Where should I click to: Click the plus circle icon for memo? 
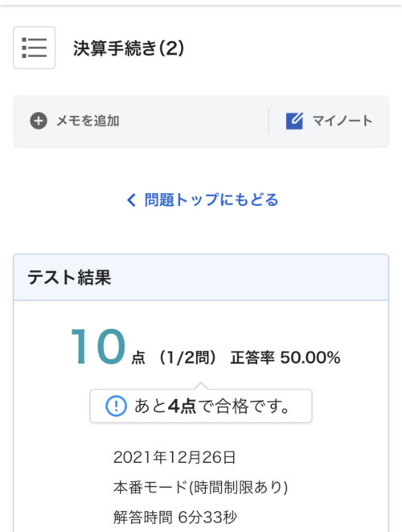click(x=39, y=121)
